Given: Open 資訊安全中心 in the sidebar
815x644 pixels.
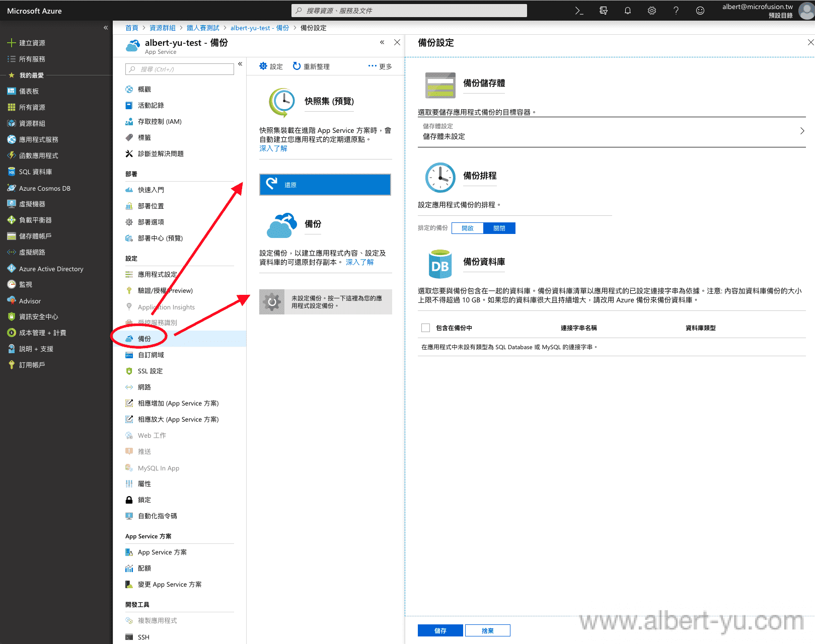Looking at the screenshot, I should (39, 316).
